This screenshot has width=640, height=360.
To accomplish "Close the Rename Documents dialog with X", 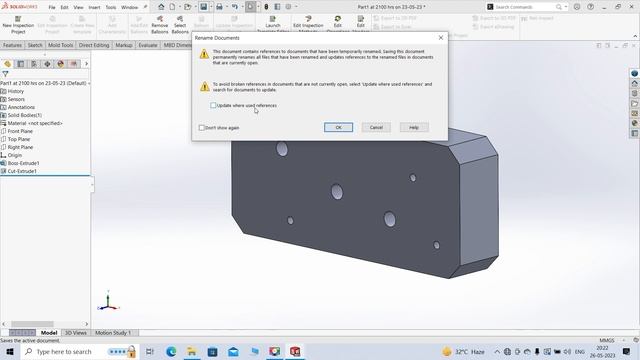I will point(441,38).
